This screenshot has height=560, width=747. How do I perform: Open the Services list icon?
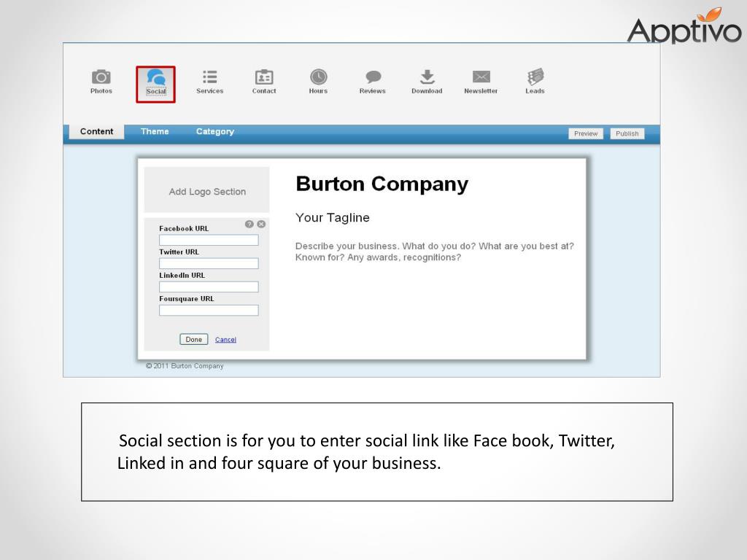pos(209,77)
